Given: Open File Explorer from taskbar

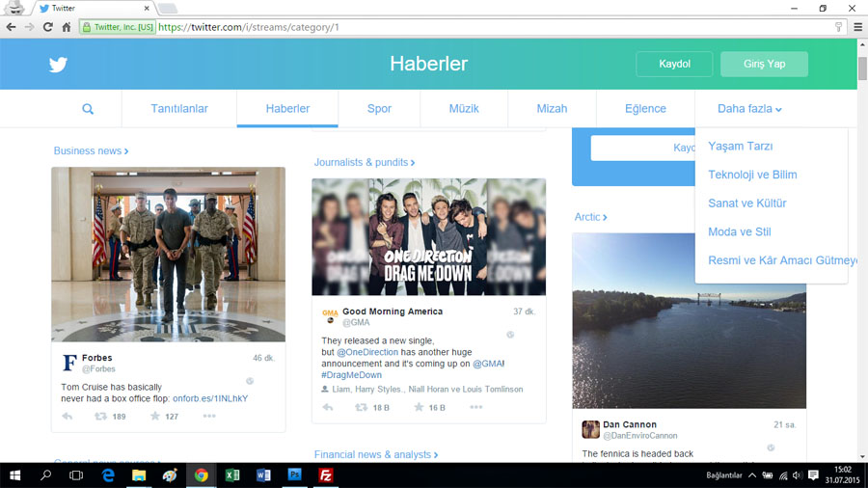Looking at the screenshot, I should 138,475.
